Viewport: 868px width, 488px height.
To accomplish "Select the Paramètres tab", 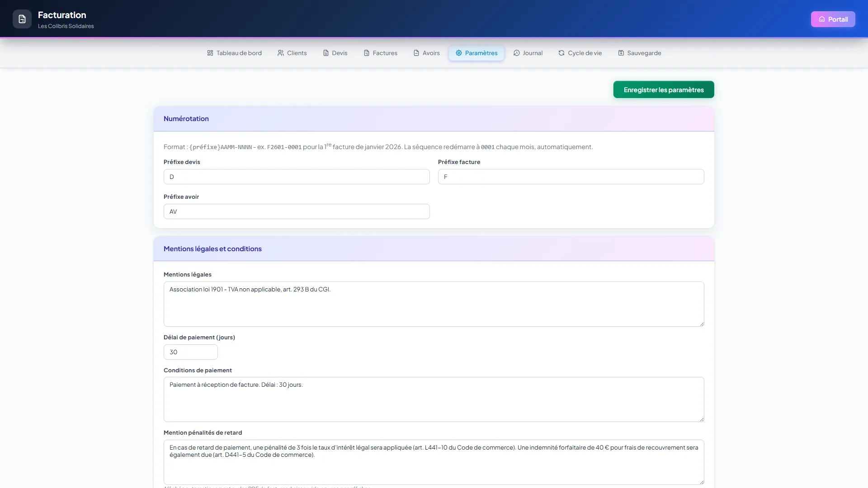I will 476,53.
